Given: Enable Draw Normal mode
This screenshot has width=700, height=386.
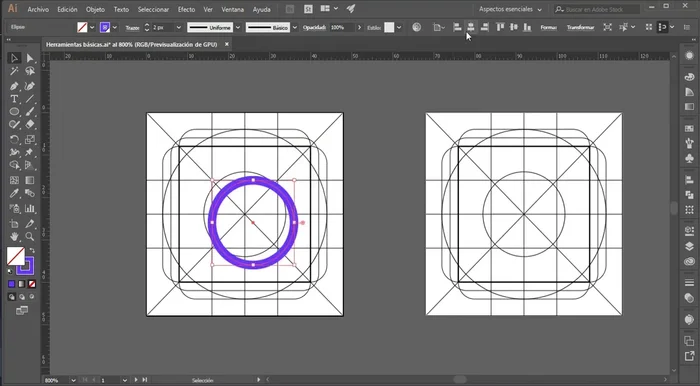Looking at the screenshot, I should 12,297.
